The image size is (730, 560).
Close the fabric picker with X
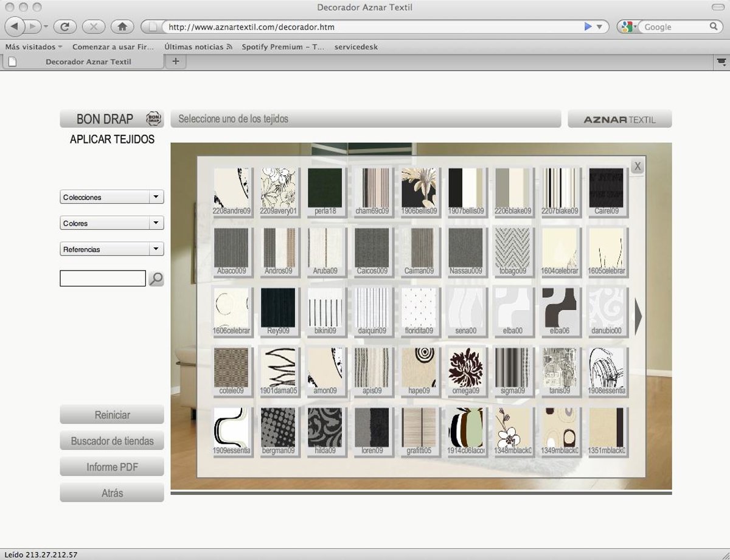pos(637,166)
